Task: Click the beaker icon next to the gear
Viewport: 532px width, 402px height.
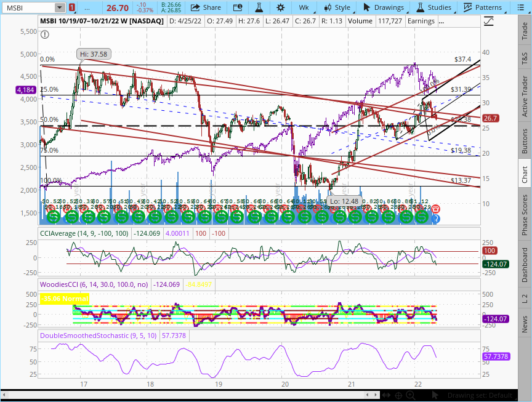Action: click(259, 7)
